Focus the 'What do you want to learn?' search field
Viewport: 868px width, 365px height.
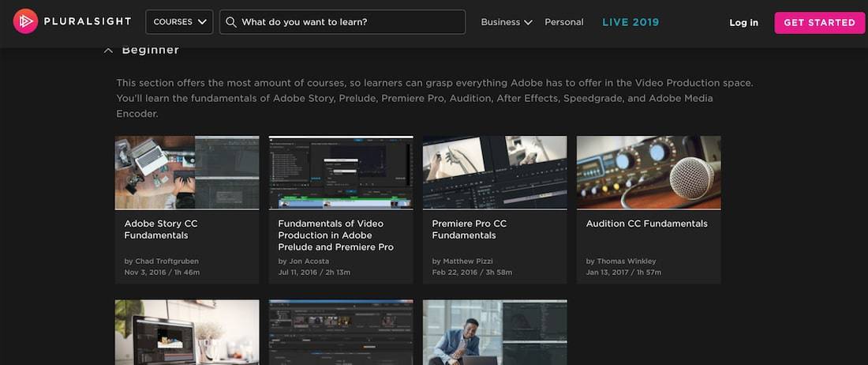[x=342, y=22]
